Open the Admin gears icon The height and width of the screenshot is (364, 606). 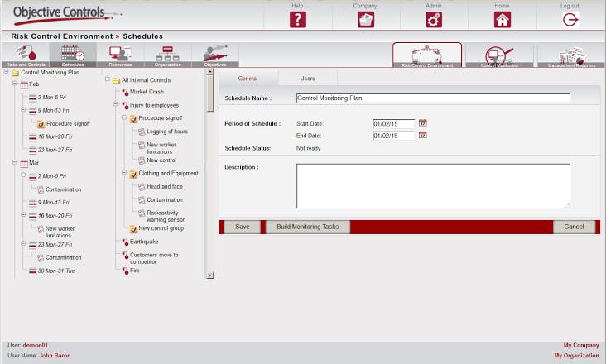pyautogui.click(x=434, y=20)
